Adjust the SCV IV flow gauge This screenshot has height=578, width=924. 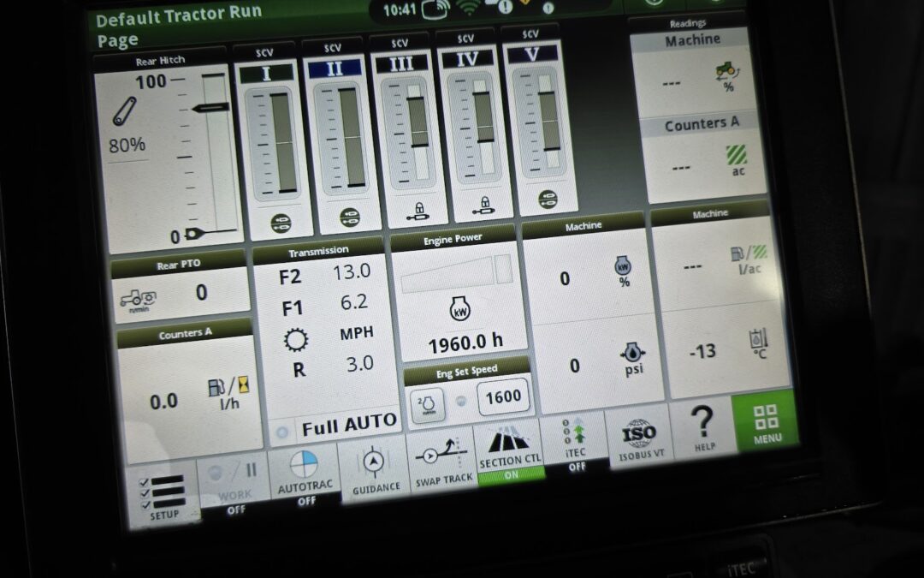tap(475, 128)
